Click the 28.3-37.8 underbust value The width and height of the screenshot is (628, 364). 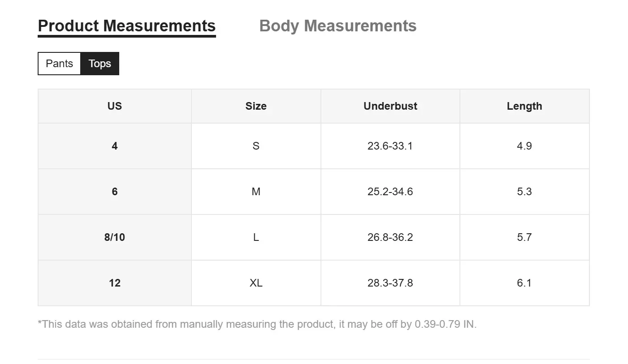[390, 283]
